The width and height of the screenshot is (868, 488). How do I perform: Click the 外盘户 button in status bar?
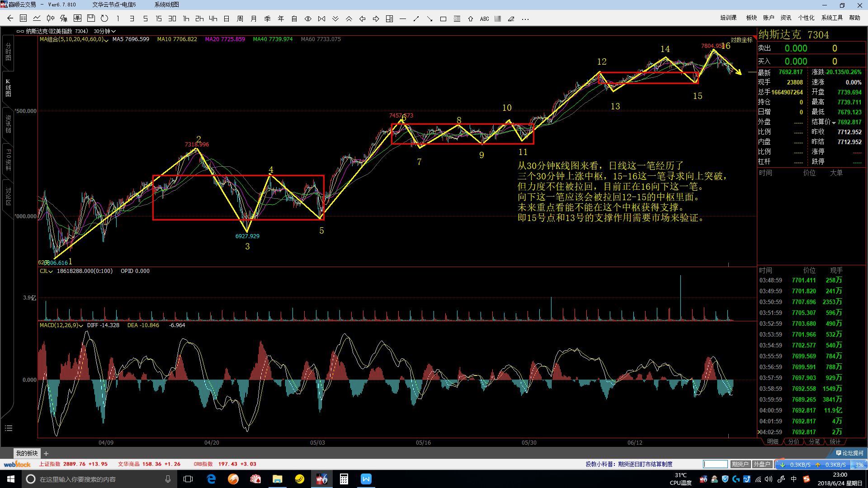pos(762,464)
